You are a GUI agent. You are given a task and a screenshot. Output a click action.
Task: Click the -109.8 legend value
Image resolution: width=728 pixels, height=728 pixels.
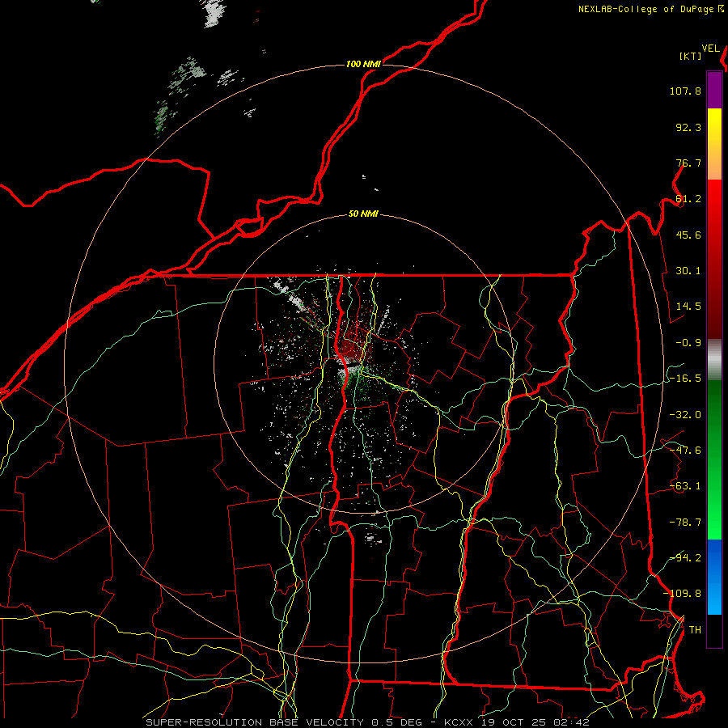pyautogui.click(x=682, y=594)
